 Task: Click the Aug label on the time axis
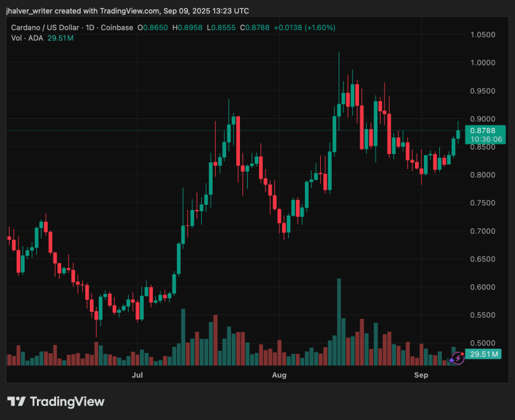point(279,375)
